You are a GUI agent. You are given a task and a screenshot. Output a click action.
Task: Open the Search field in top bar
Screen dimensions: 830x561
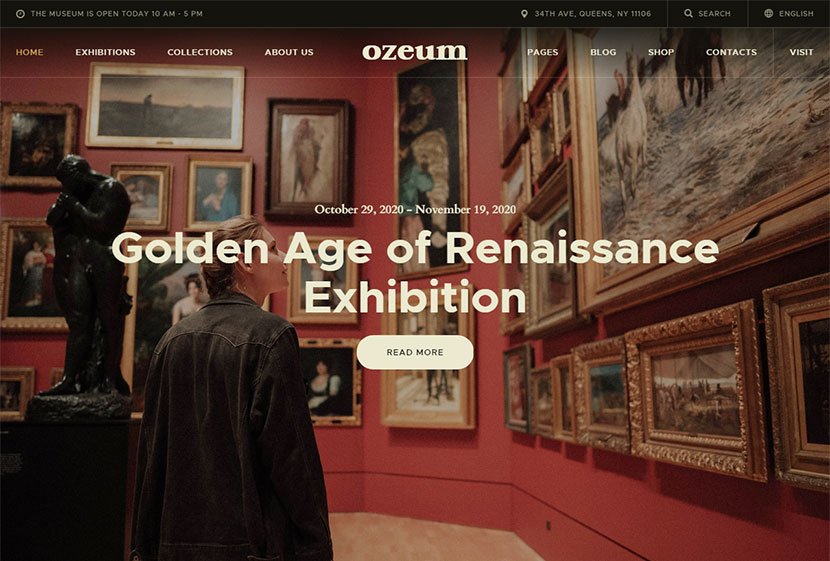(x=707, y=13)
